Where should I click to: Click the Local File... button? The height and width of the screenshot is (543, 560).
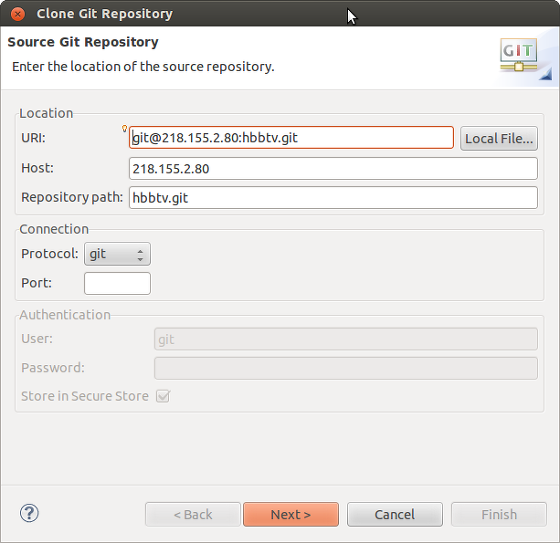point(499,138)
